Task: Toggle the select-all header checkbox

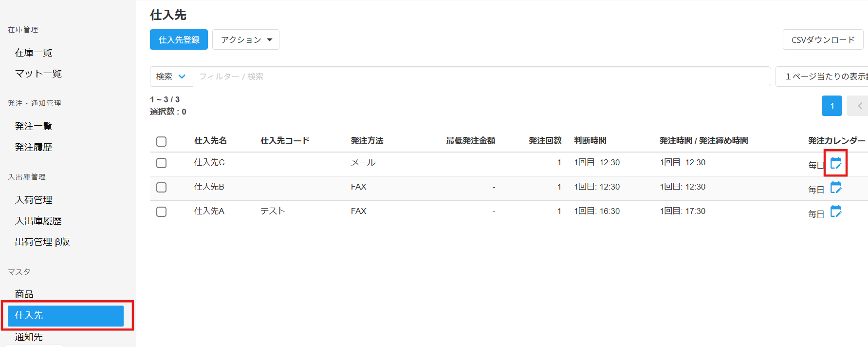Action: coord(162,141)
